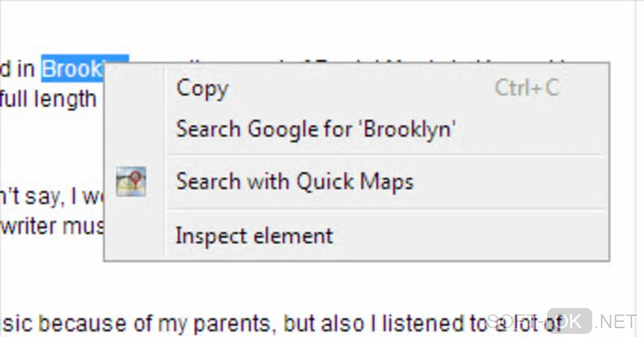Select Search with Quick Maps entry

294,182
